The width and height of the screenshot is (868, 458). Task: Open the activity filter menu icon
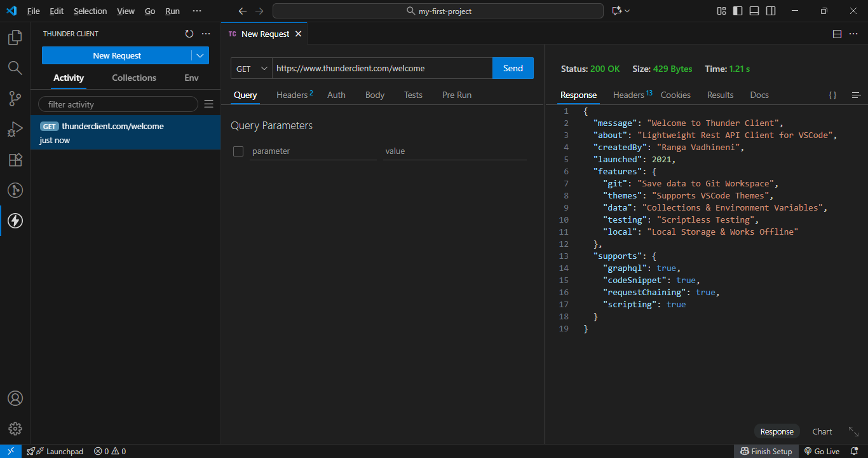208,104
